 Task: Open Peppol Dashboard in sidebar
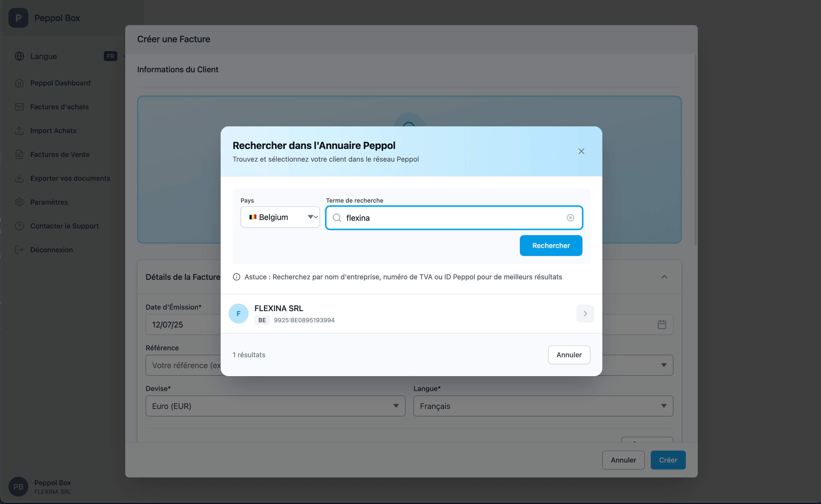(60, 83)
